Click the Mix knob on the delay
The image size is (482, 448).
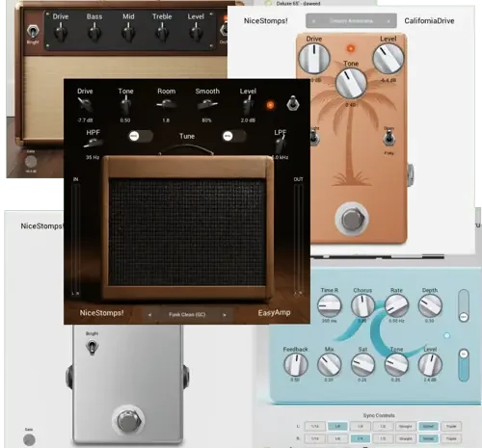[329, 365]
